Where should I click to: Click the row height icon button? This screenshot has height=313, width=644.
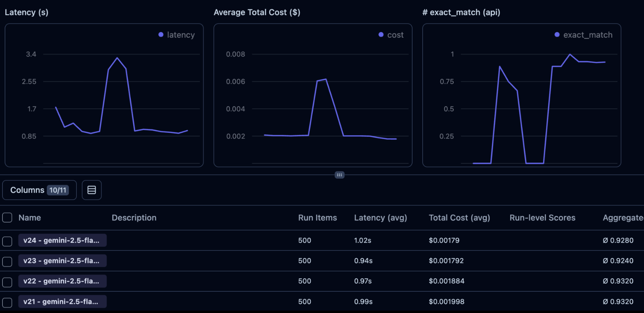(92, 190)
